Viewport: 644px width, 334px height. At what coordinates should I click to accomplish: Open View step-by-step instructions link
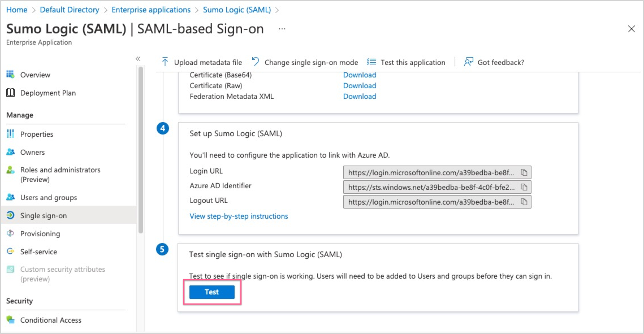(x=239, y=216)
